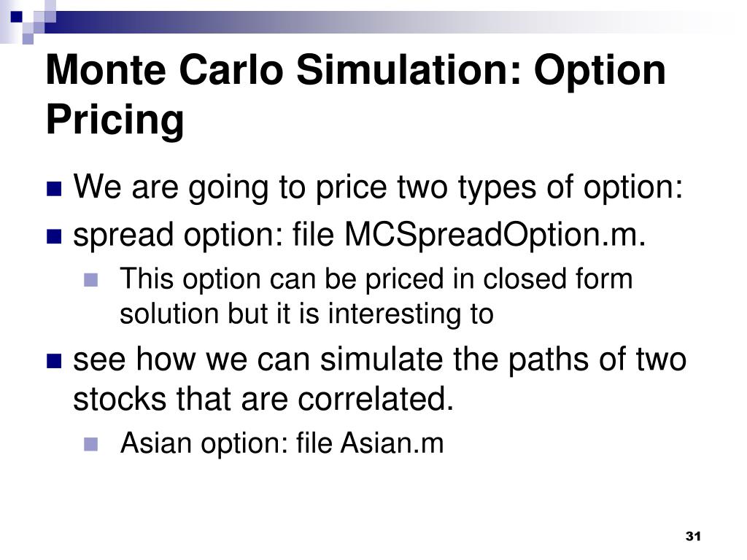Screen dimensions: 747x560
Task: Click the dark bullet before 'see how we can'
Action: coord(54,362)
